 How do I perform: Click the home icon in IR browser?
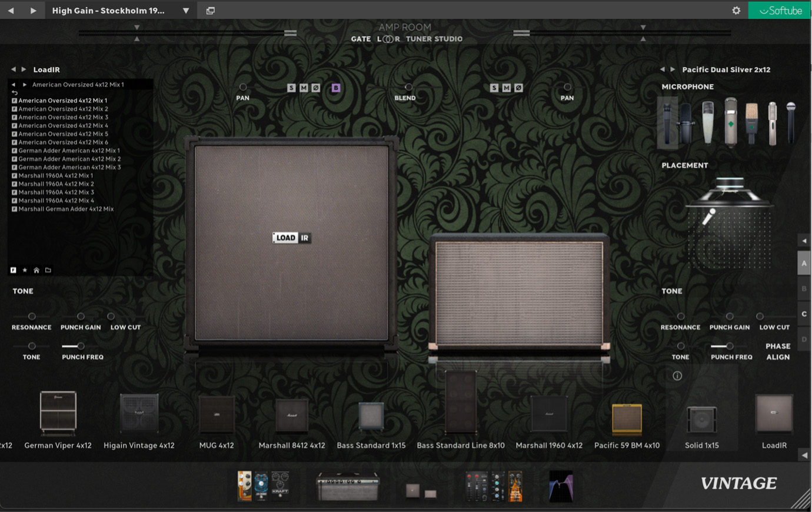pyautogui.click(x=36, y=270)
